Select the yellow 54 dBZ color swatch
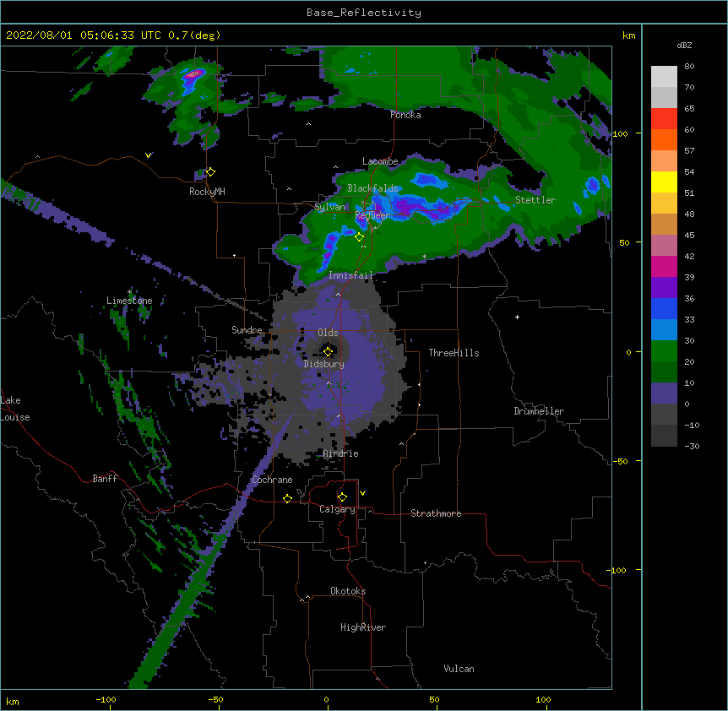Image resolution: width=728 pixels, height=711 pixels. 664,182
